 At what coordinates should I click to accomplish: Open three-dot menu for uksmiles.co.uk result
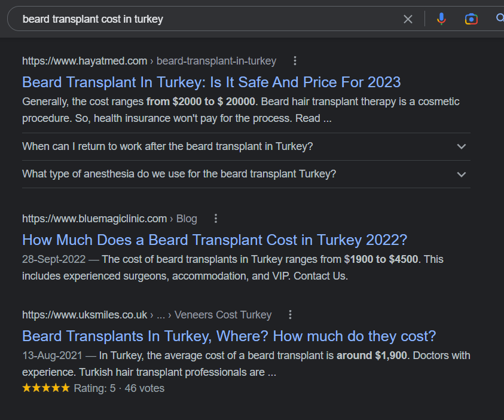[x=291, y=315]
